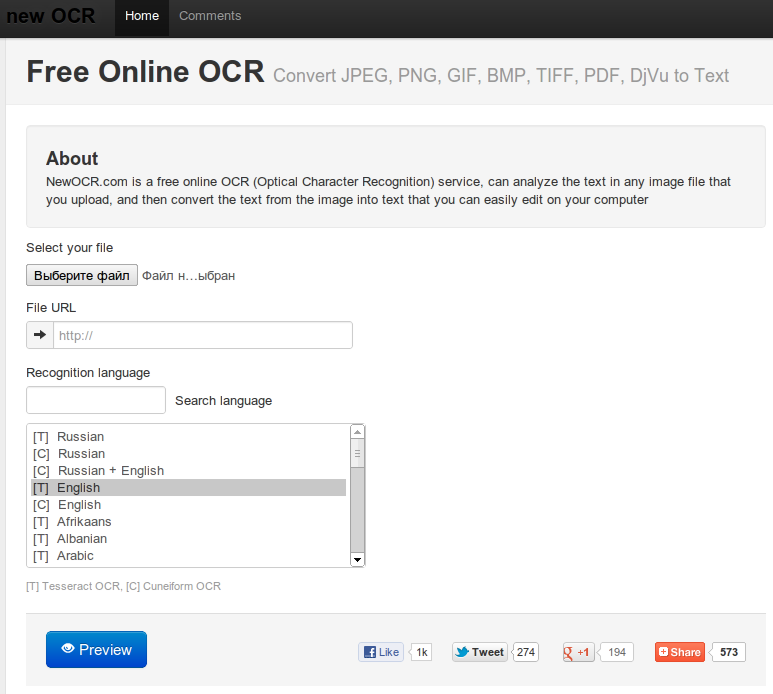Select '[C] Russian' in the language list
The height and width of the screenshot is (694, 773).
tap(188, 453)
